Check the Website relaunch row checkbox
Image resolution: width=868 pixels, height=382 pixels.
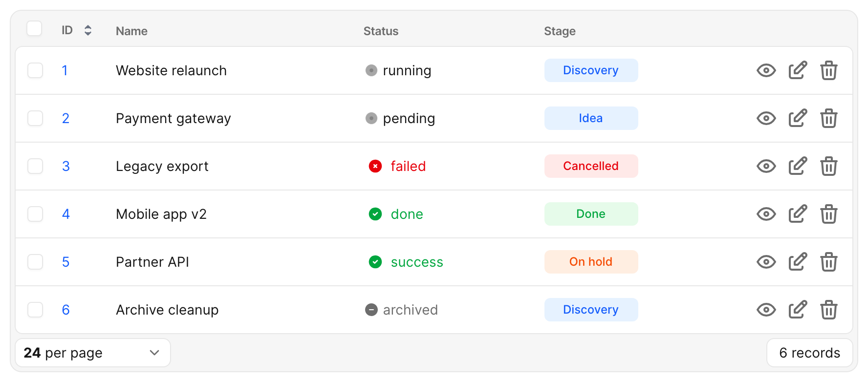pos(35,70)
